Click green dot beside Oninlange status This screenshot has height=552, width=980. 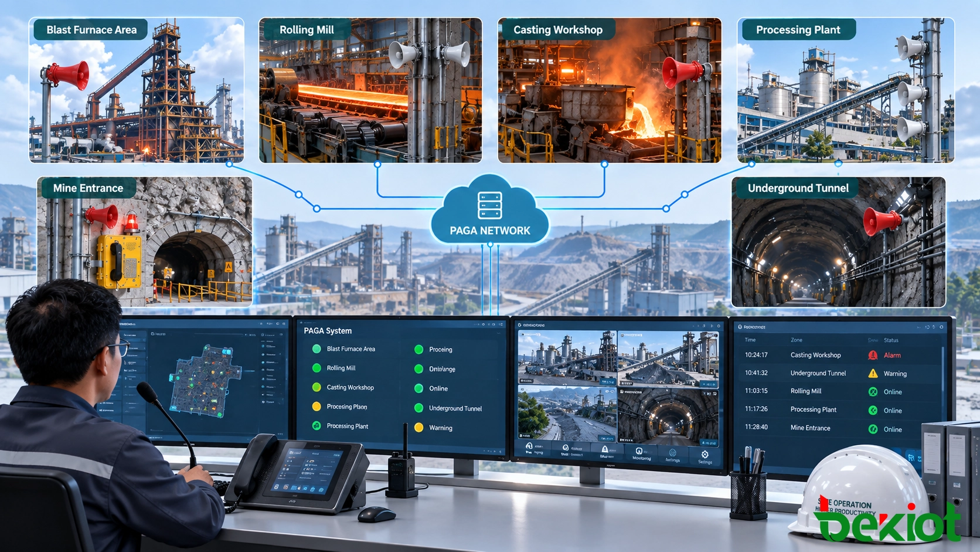[x=418, y=369]
